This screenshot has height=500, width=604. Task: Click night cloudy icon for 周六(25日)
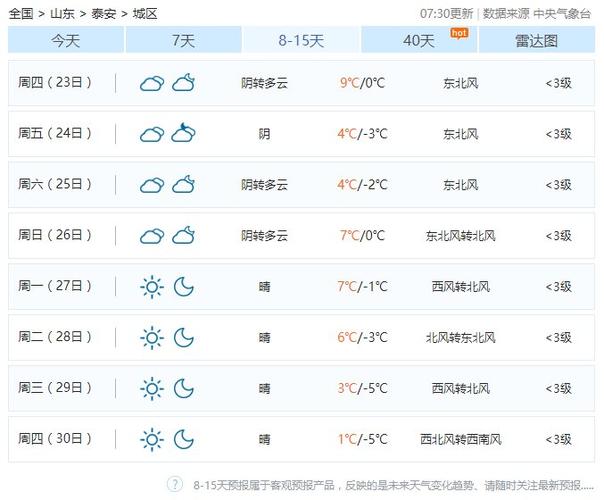pos(183,184)
